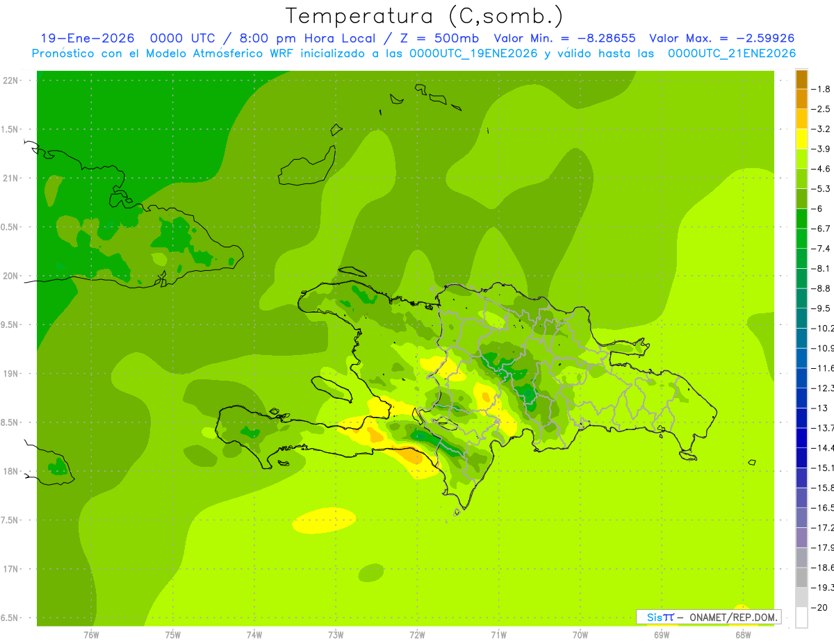Click the "73W" longitude label
This screenshot has width=834, height=644.
point(336,635)
